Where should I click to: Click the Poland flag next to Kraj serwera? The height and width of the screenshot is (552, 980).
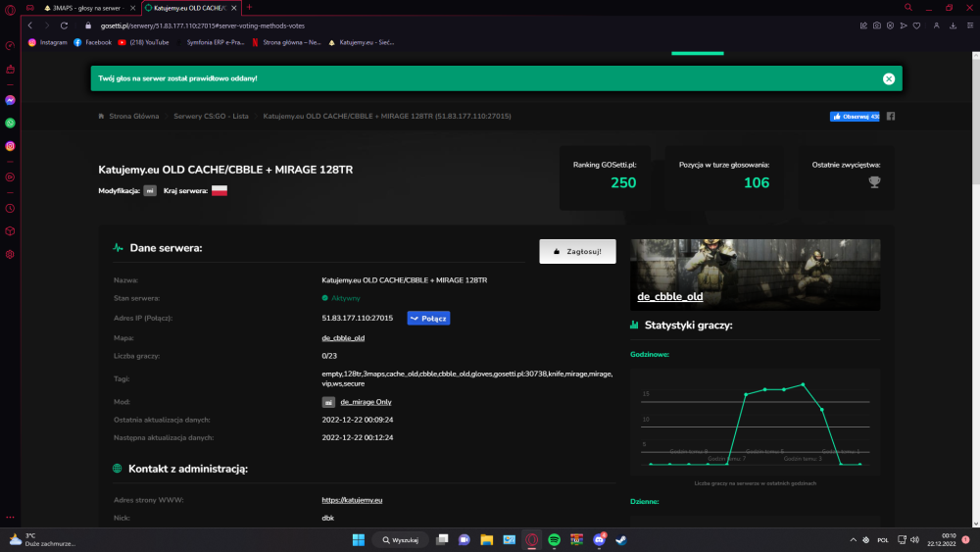pos(220,190)
